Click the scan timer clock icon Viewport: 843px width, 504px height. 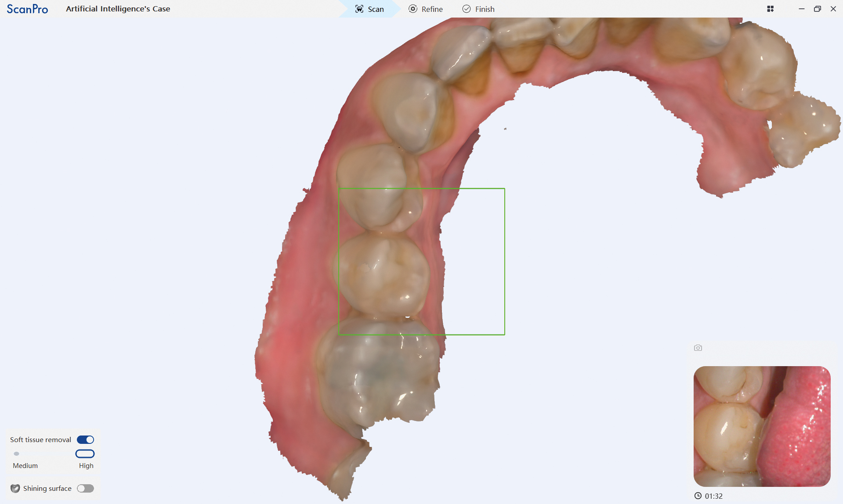(698, 496)
